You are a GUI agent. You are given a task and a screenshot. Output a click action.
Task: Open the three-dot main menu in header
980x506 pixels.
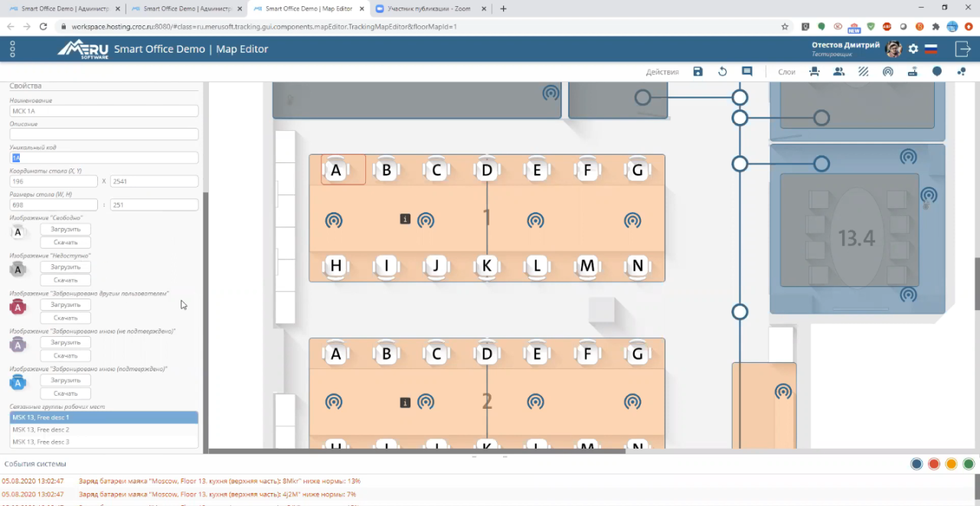point(12,50)
